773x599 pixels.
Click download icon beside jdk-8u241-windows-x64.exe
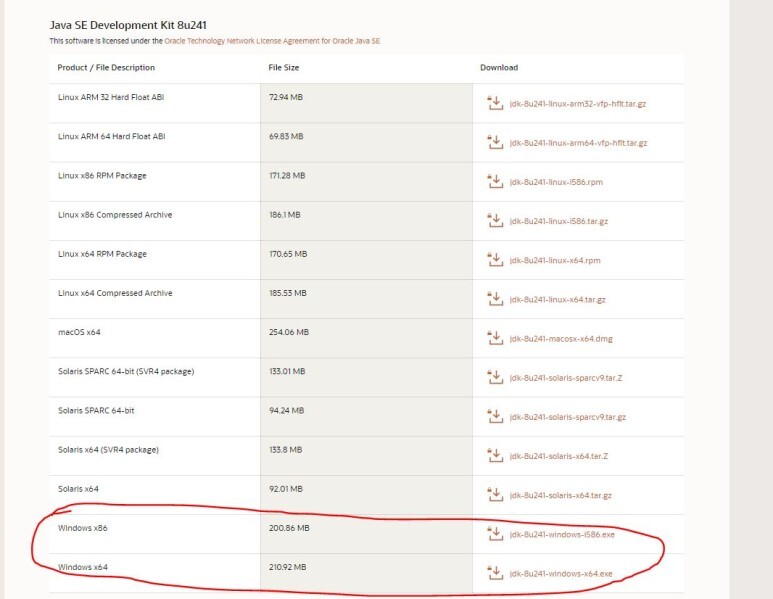pyautogui.click(x=495, y=573)
